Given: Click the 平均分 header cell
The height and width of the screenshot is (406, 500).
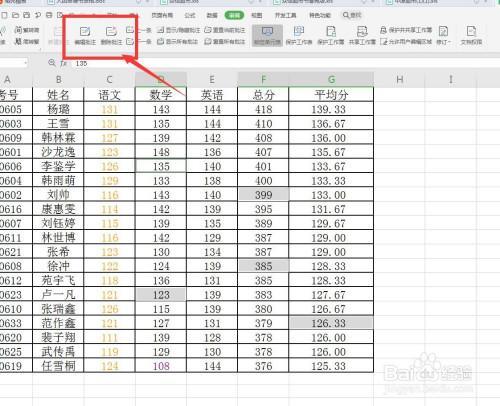Looking at the screenshot, I should (331, 95).
